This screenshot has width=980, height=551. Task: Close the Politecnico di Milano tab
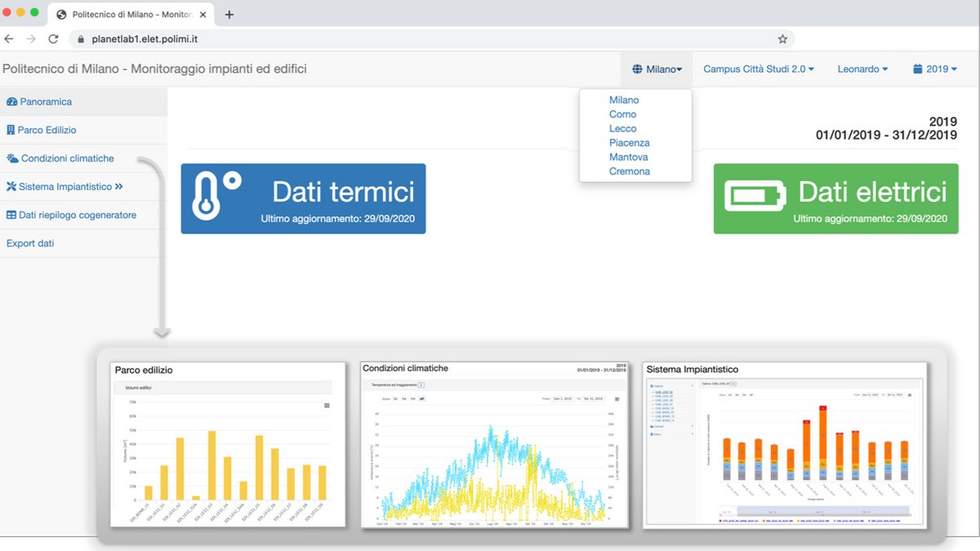coord(203,15)
